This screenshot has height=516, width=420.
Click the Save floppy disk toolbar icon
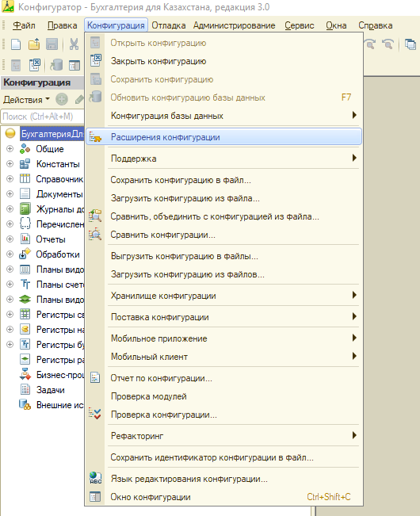pyautogui.click(x=52, y=44)
